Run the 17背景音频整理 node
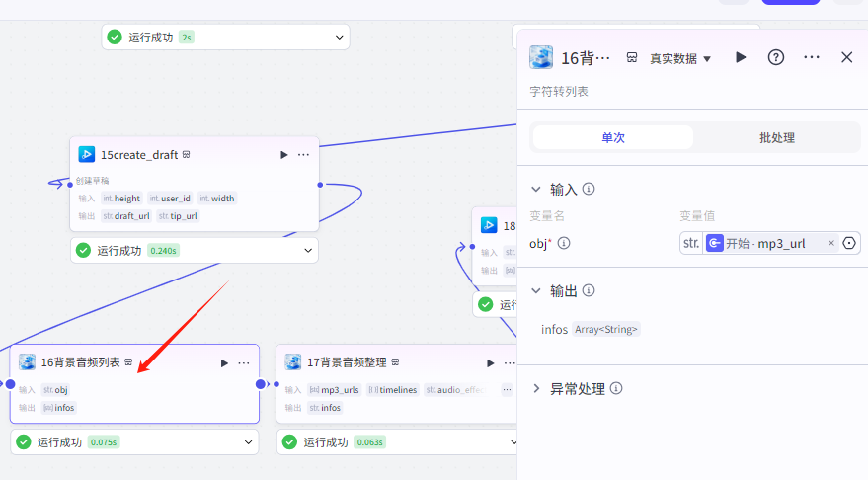This screenshot has height=480, width=868. pos(490,363)
